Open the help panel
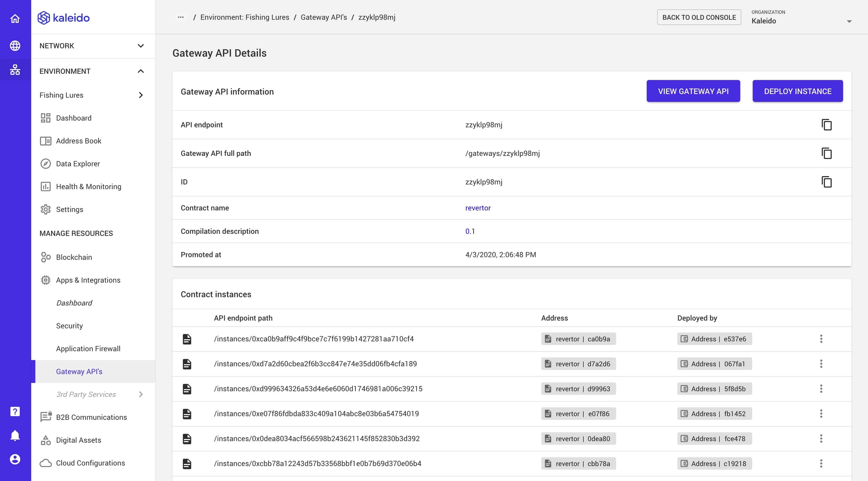The image size is (868, 481). pyautogui.click(x=15, y=411)
